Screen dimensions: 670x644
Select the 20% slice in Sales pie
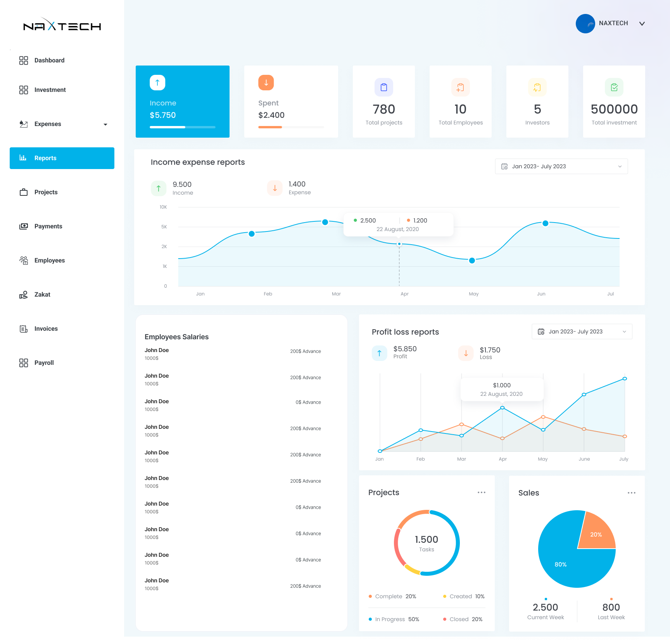pos(597,534)
